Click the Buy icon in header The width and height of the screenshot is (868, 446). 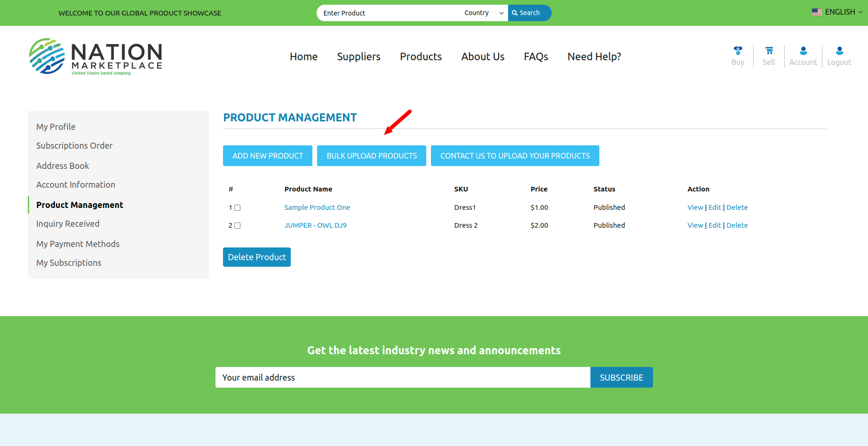738,51
